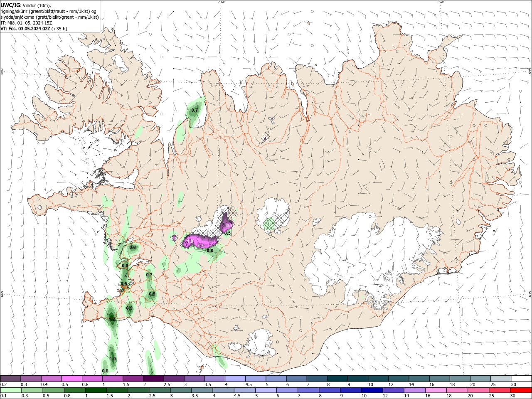Pick the orchid 0.4 snow legend swatch
Screen dimensions: 532x399
[51, 379]
